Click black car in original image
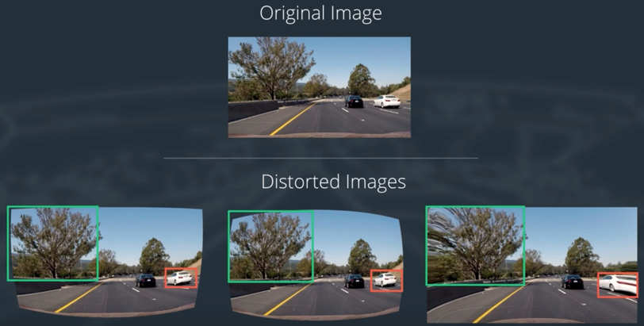Image resolution: width=644 pixels, height=326 pixels. pos(354,102)
